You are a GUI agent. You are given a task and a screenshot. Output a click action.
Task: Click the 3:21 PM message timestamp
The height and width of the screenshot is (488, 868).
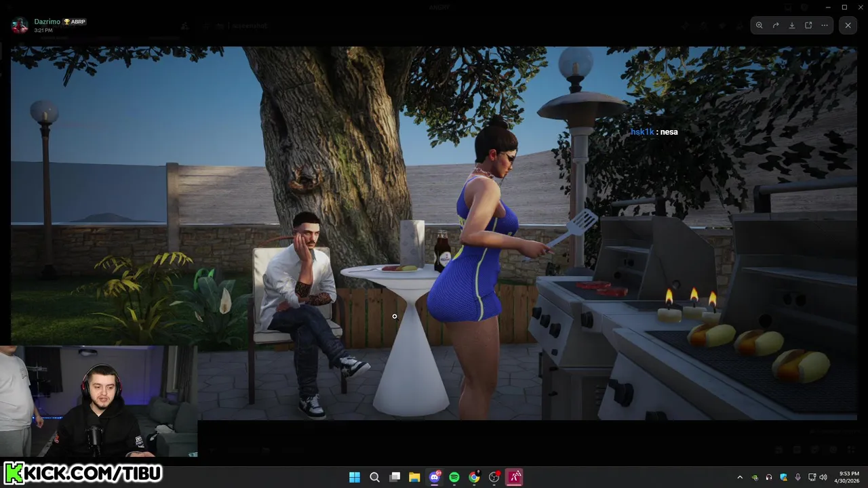(x=43, y=30)
